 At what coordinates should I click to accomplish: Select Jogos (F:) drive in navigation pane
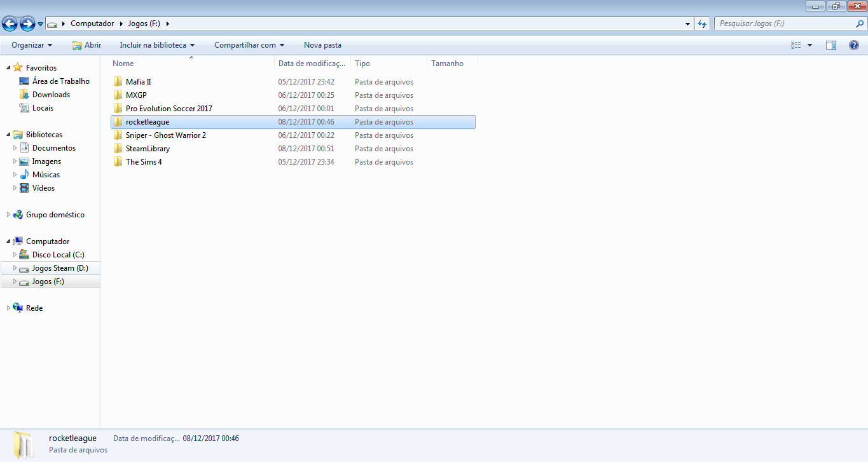point(50,282)
